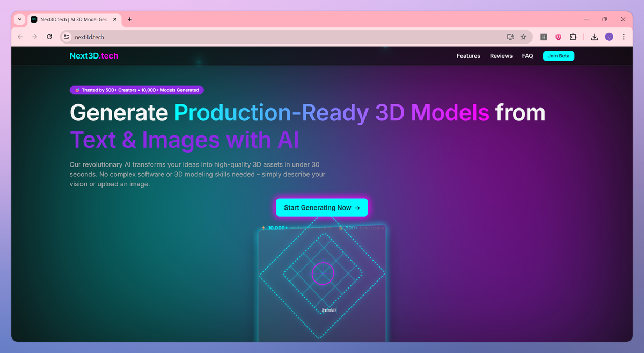This screenshot has width=644, height=353.
Task: Click the browser back arrow
Action: [20, 37]
